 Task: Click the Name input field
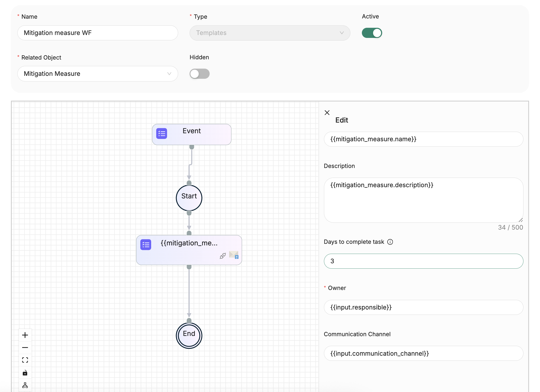97,33
